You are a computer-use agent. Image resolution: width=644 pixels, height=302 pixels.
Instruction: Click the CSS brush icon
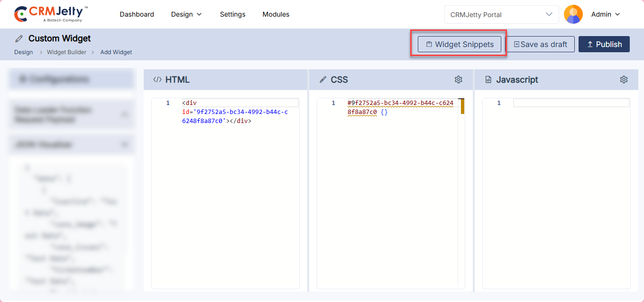click(323, 80)
